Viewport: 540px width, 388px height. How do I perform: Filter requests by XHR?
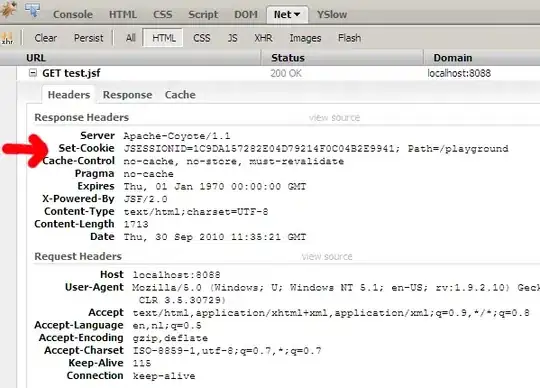263,38
